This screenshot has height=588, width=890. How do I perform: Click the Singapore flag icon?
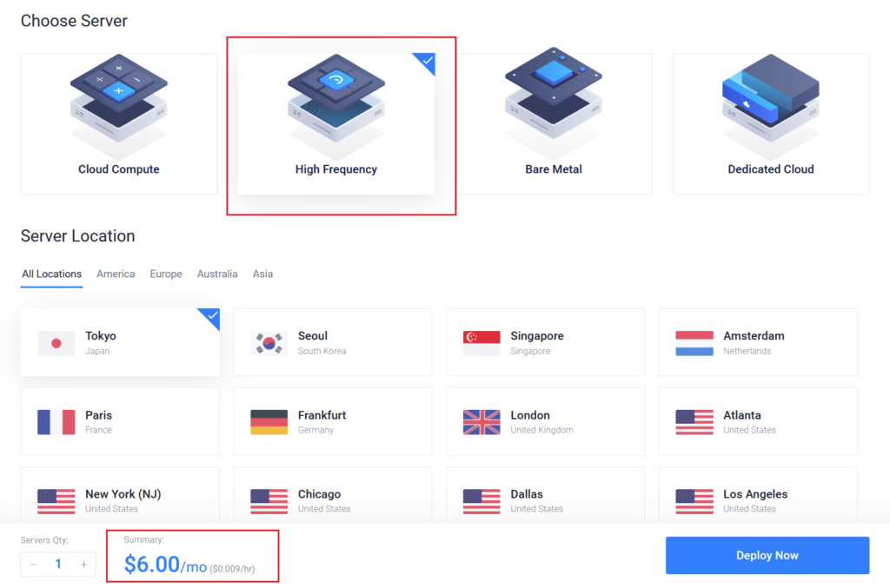point(482,343)
